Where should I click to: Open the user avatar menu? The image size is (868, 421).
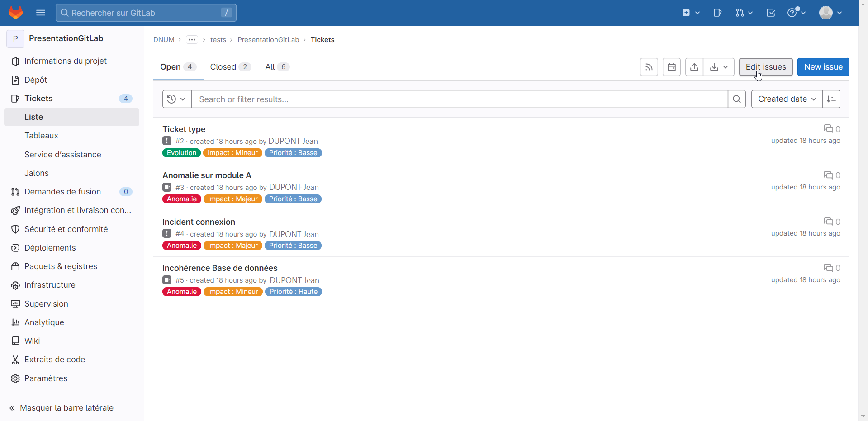830,13
